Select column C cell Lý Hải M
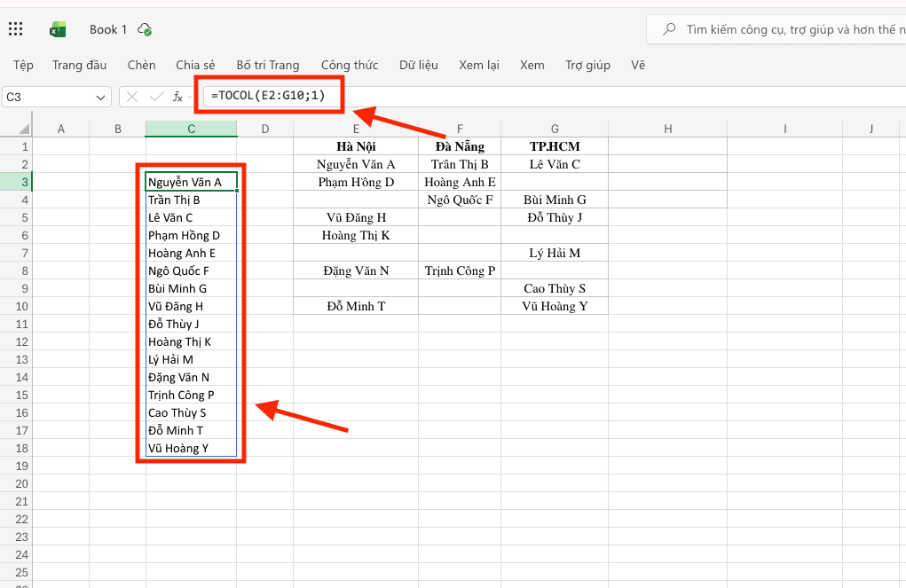906x588 pixels. click(x=192, y=359)
